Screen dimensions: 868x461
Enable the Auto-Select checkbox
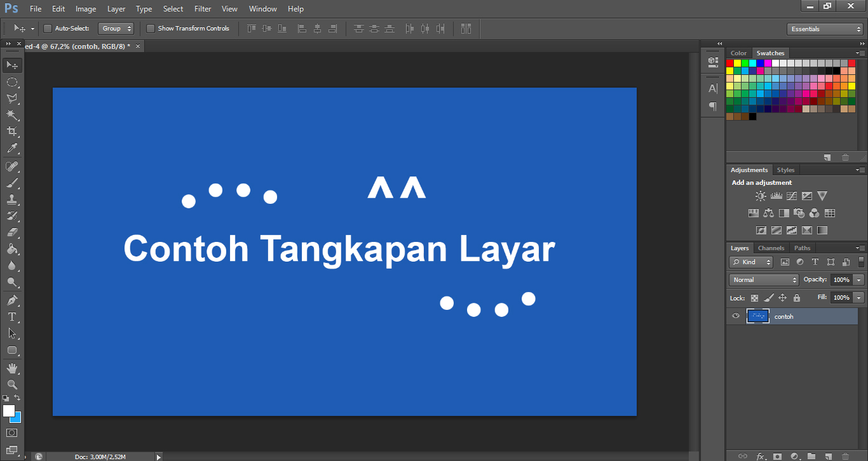[48, 29]
